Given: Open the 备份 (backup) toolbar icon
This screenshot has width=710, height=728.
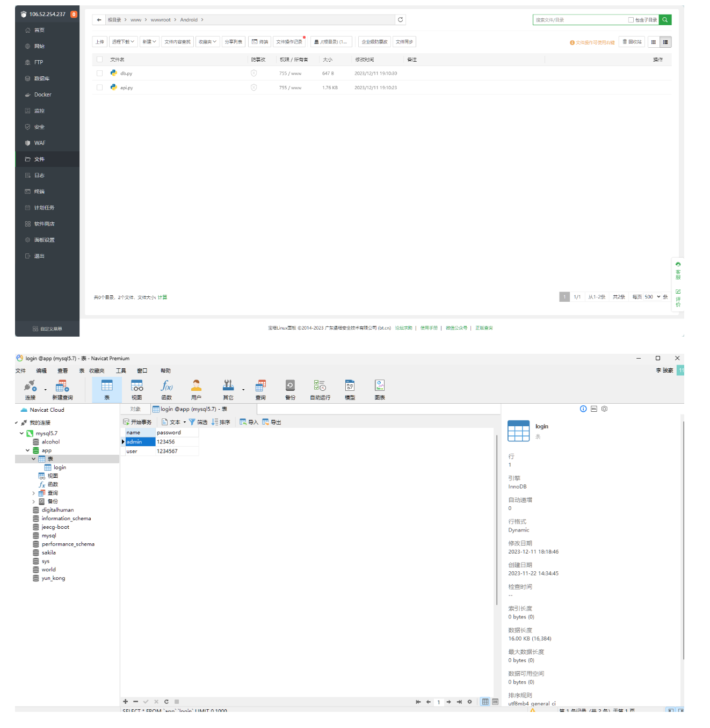Looking at the screenshot, I should click(290, 389).
